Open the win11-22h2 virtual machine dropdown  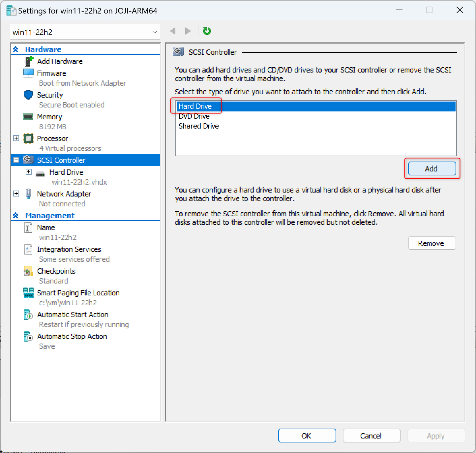tap(154, 32)
